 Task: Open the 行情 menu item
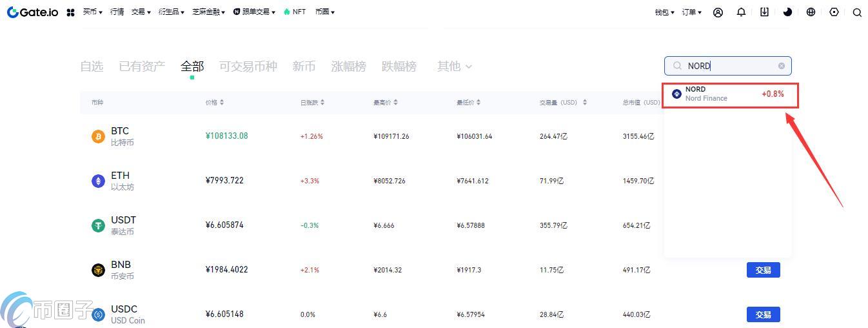pyautogui.click(x=117, y=12)
